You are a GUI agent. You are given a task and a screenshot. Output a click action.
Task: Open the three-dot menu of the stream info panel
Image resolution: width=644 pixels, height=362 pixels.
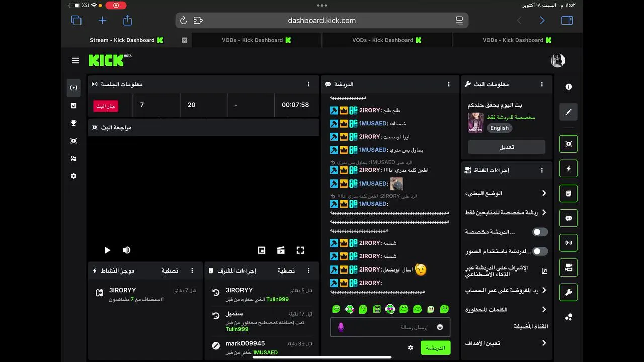point(542,84)
